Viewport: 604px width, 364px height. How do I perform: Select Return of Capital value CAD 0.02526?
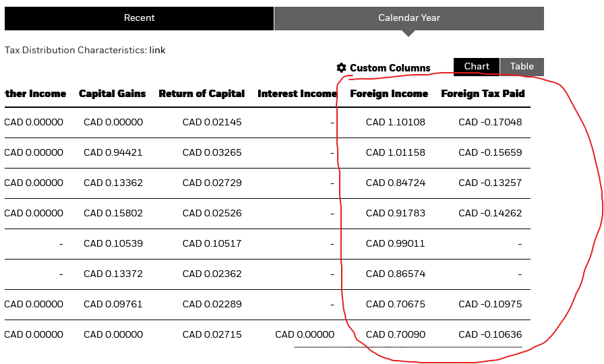pos(212,214)
